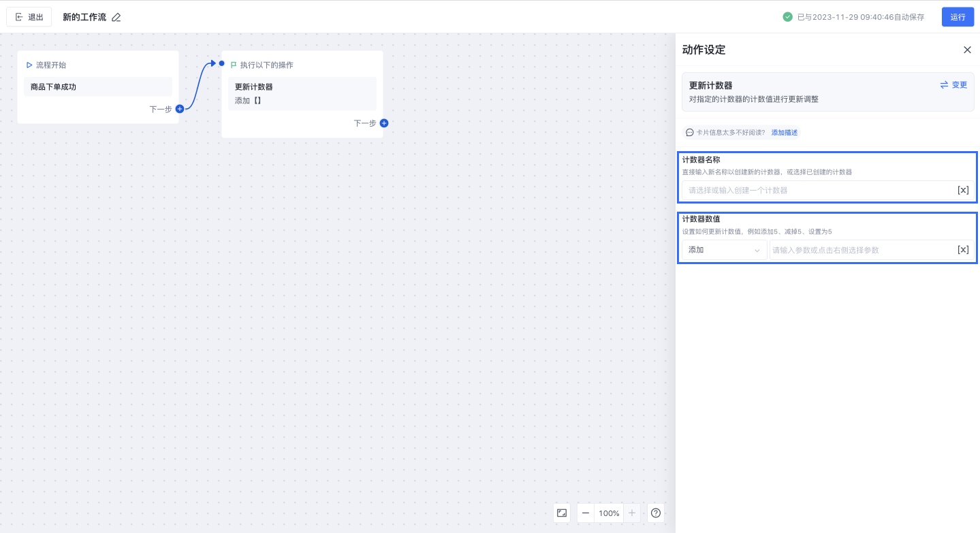The image size is (980, 533).
Task: Click the pencil icon beside 新的工作流
Action: [116, 17]
